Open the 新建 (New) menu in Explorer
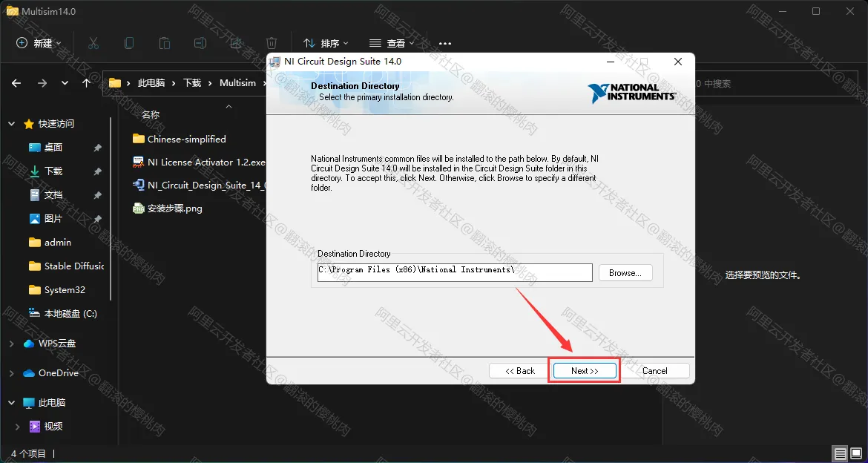The width and height of the screenshot is (868, 463). click(39, 42)
